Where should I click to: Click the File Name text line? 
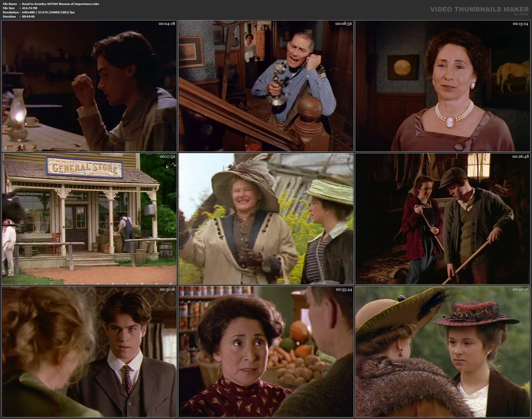click(51, 4)
